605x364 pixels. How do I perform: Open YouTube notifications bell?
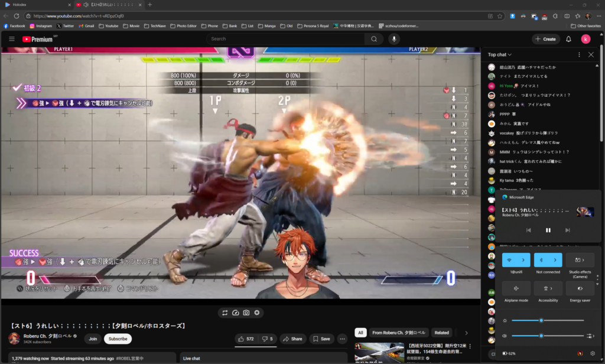(568, 39)
